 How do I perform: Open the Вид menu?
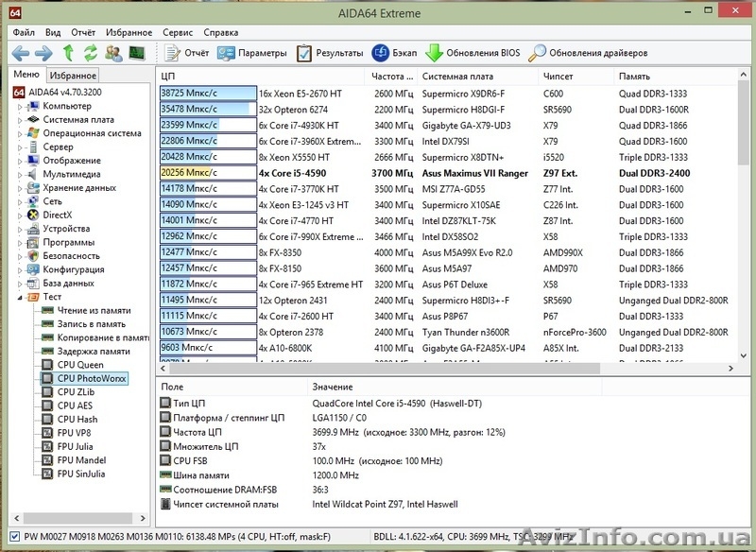52,31
